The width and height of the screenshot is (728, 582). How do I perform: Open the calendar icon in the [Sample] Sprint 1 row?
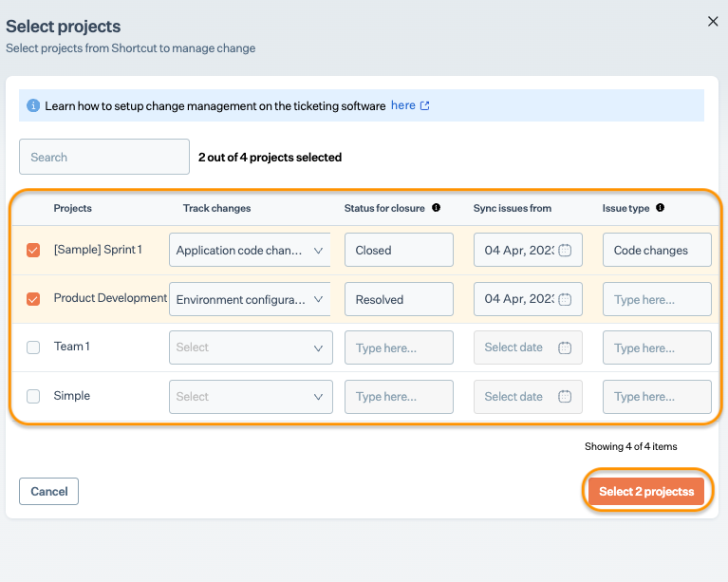pos(565,250)
